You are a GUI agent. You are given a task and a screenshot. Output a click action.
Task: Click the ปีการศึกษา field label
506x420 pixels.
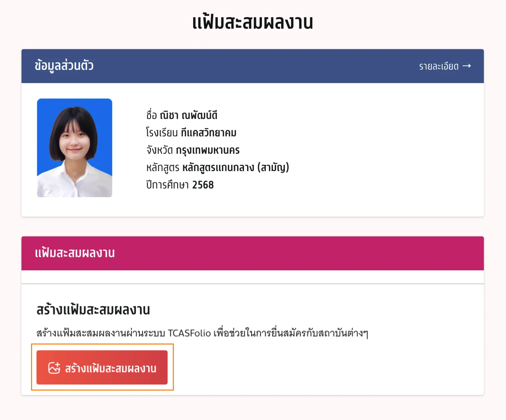[168, 185]
